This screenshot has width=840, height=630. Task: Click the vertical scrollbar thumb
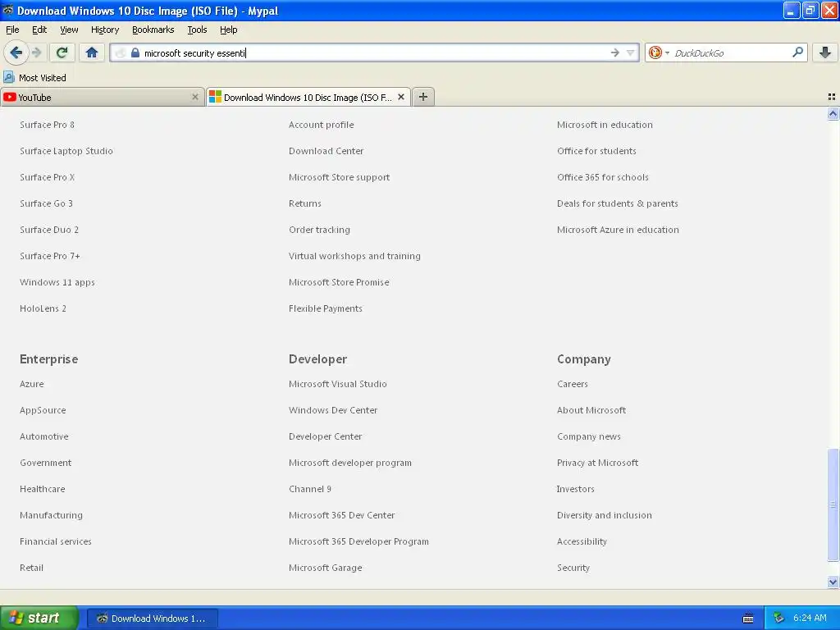[x=833, y=504]
